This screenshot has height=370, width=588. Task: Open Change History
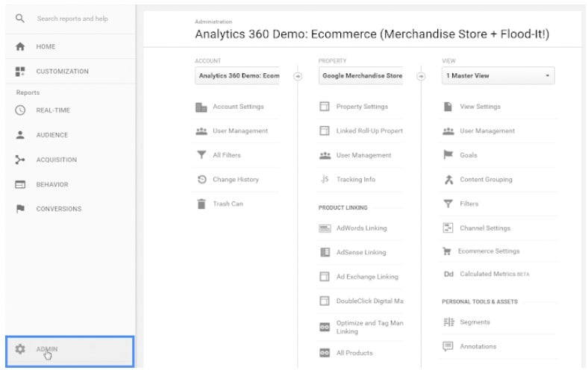point(236,180)
